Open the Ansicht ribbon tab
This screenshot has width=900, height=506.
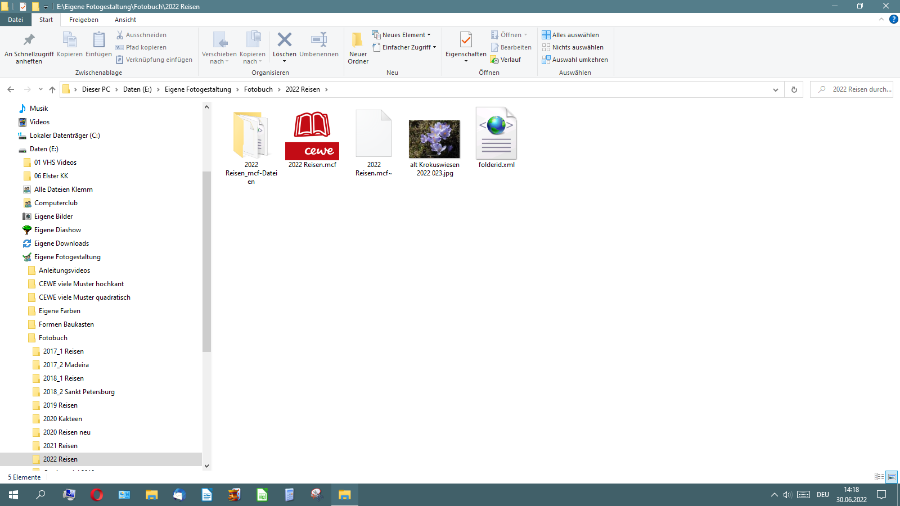coord(125,19)
